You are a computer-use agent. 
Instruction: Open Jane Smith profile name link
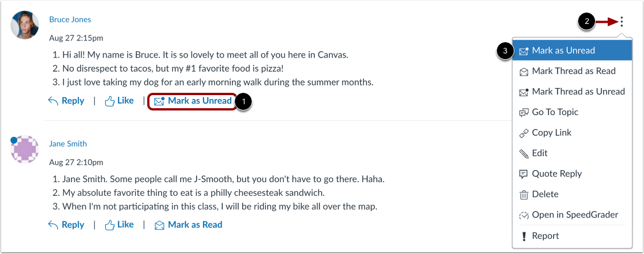point(68,144)
